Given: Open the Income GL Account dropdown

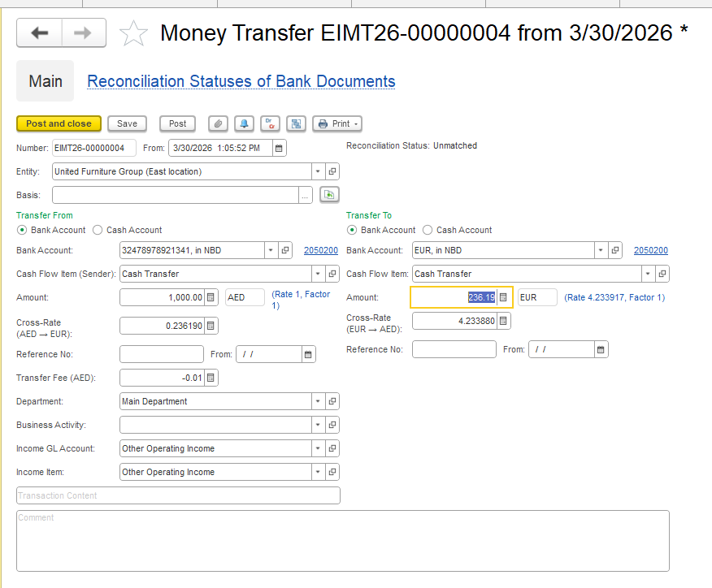Looking at the screenshot, I should tap(316, 448).
